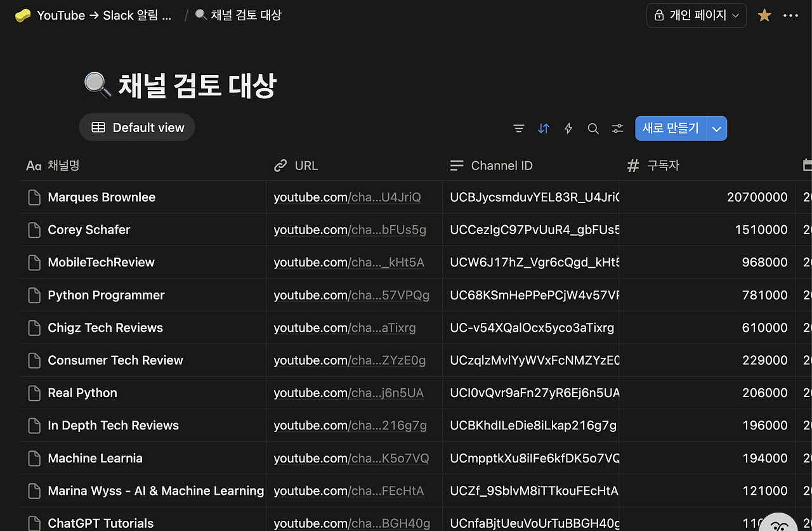This screenshot has height=531, width=812.
Task: Open the automations lightning bolt icon
Action: pyautogui.click(x=568, y=128)
